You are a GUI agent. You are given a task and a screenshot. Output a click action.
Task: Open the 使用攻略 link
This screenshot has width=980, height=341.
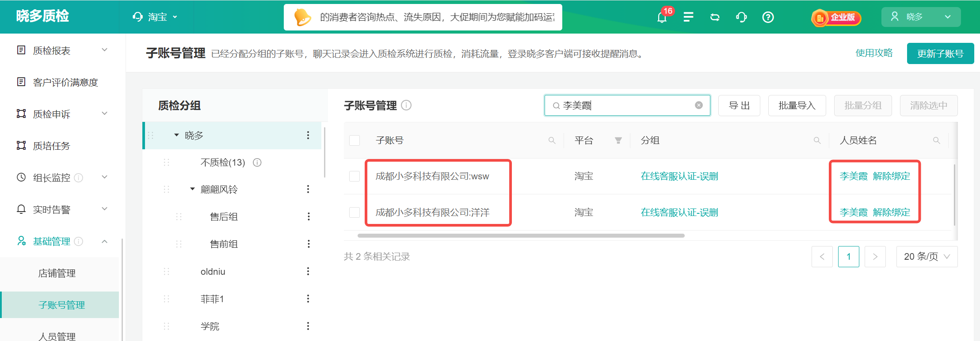coord(874,53)
